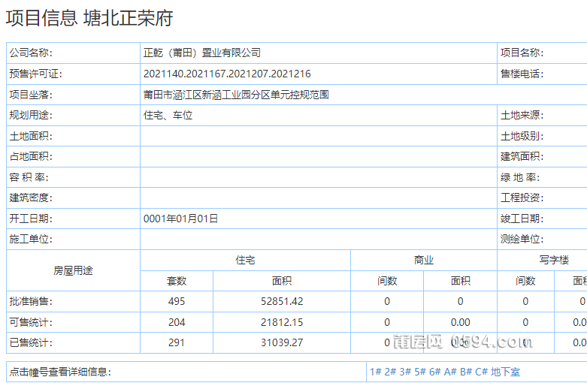This screenshot has height=392, width=587.
Task: Select the 项目坐落 label cell
Action: [74, 95]
